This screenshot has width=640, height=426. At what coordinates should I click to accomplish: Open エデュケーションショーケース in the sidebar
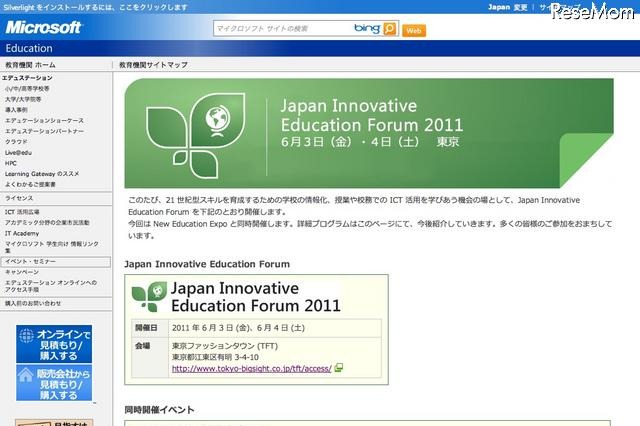44,120
